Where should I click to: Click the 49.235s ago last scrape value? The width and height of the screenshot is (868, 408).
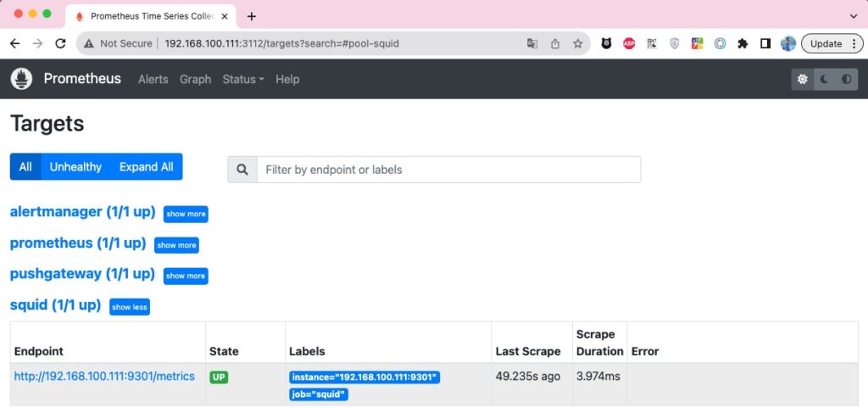[528, 377]
